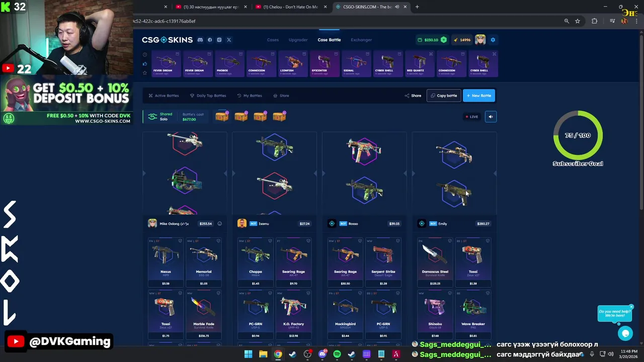Open a new browser tab with plus button
Image resolution: width=644 pixels, height=362 pixels.
point(417,7)
